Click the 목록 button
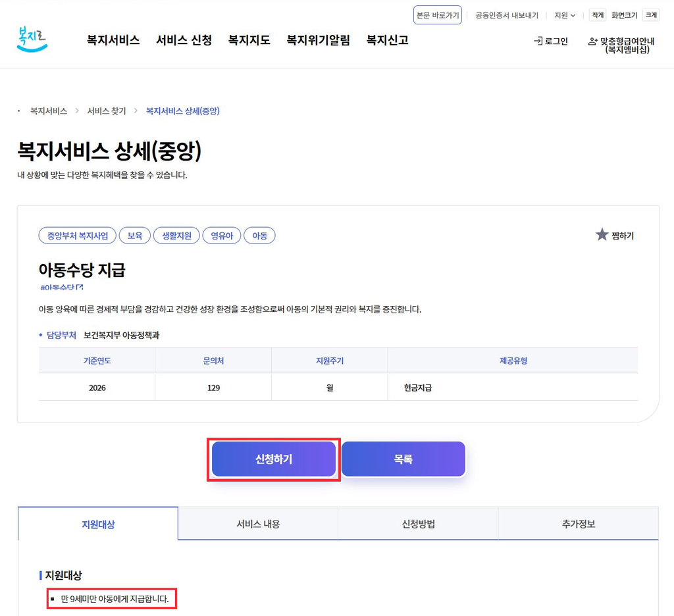Image resolution: width=674 pixels, height=616 pixels. tap(403, 459)
